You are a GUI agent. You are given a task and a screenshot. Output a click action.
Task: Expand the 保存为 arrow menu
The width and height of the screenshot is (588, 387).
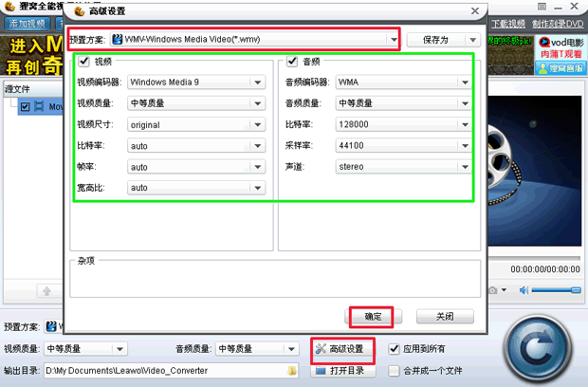[x=473, y=40]
